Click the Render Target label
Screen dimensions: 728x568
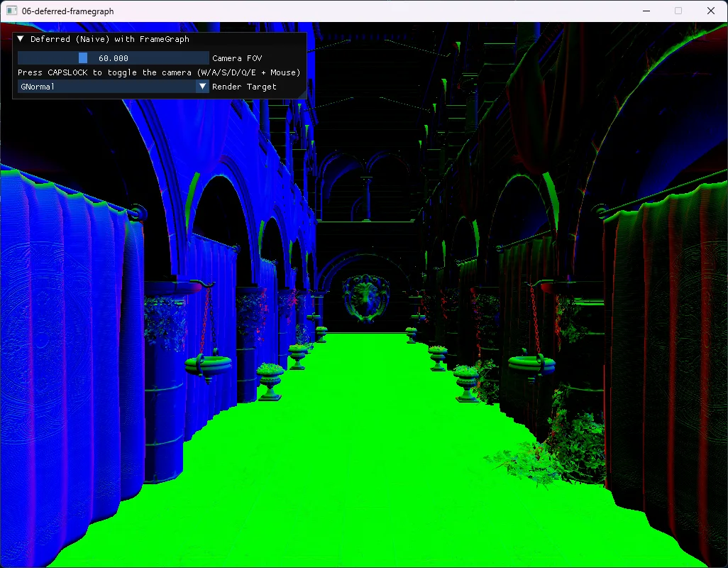(244, 87)
